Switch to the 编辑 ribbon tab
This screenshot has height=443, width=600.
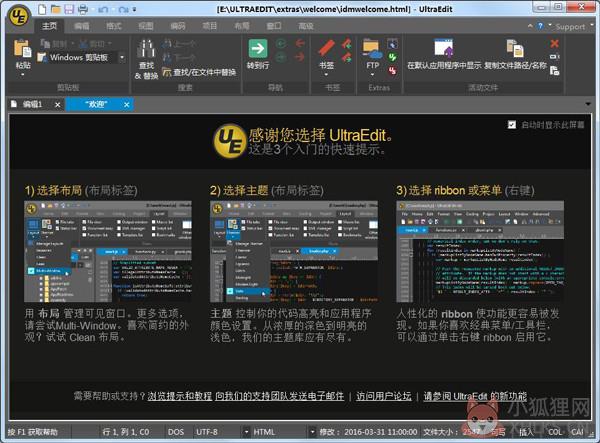coord(82,26)
